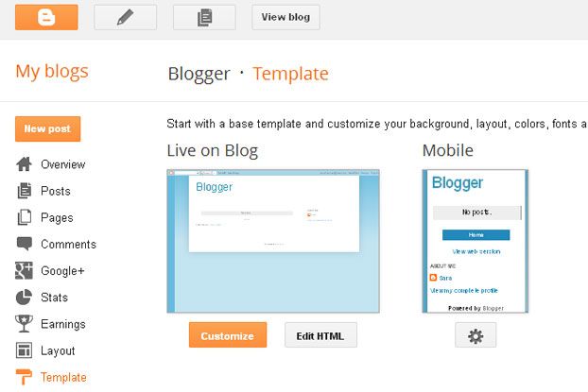The width and height of the screenshot is (588, 392).
Task: Open the mobile template gear settings
Action: [x=476, y=335]
